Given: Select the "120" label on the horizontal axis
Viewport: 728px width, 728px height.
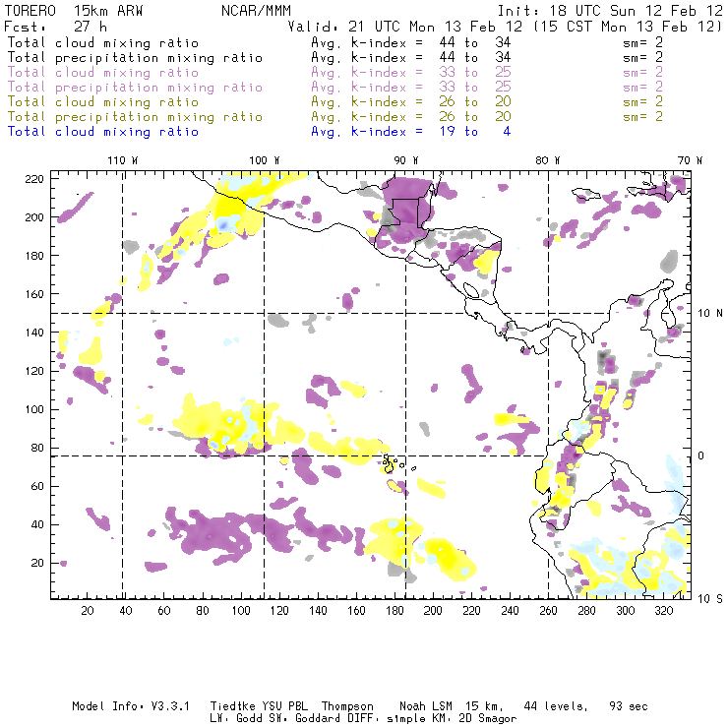Looking at the screenshot, I should click(279, 611).
